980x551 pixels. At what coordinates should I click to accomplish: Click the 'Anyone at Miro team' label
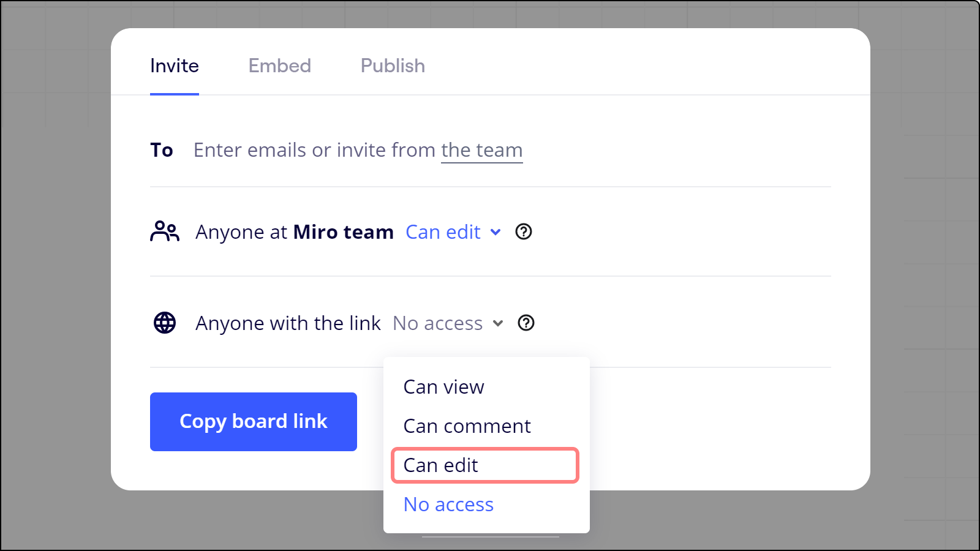[294, 232]
